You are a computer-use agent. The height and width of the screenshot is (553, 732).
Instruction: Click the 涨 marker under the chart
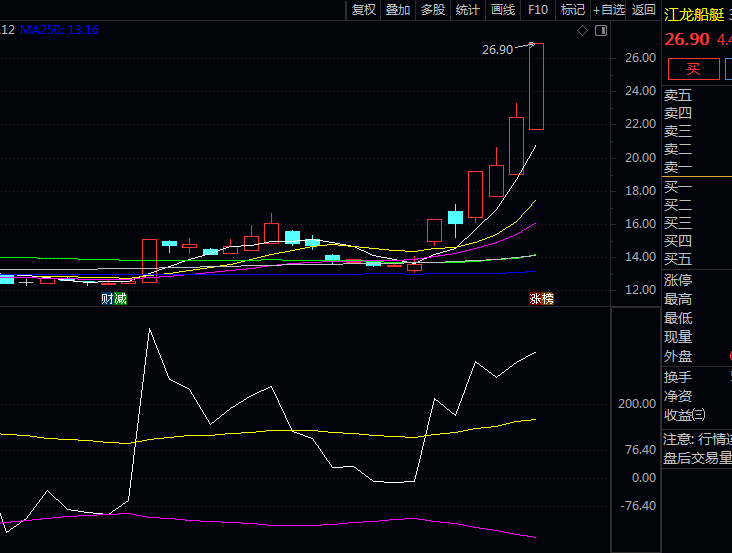[535, 299]
